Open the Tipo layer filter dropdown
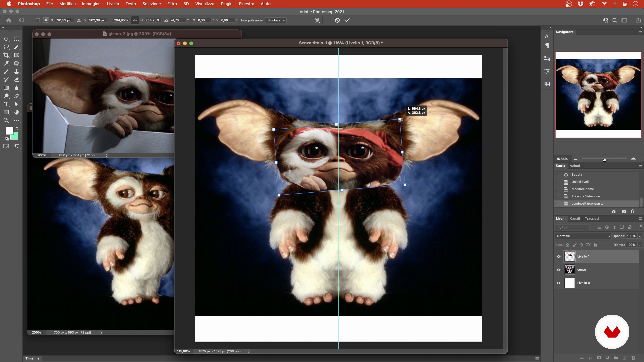644x362 pixels. [572, 227]
